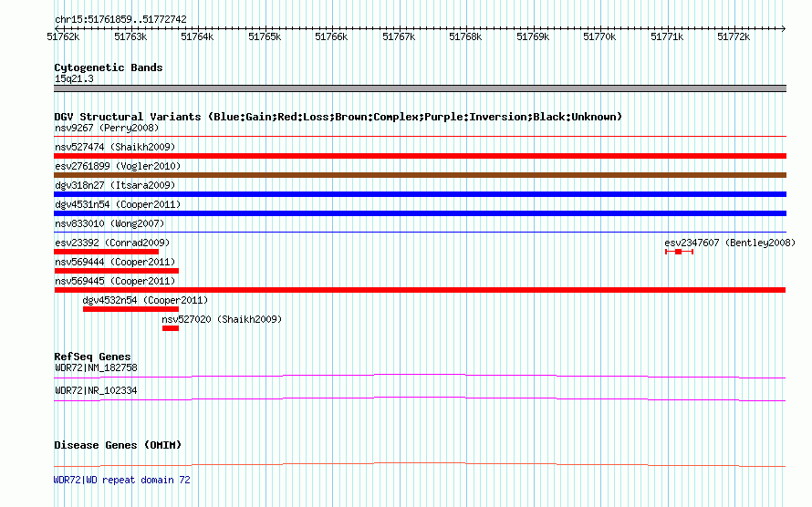Image resolution: width=812 pixels, height=507 pixels.
Task: Click the DGV Structural Variants track title
Action: tap(338, 117)
